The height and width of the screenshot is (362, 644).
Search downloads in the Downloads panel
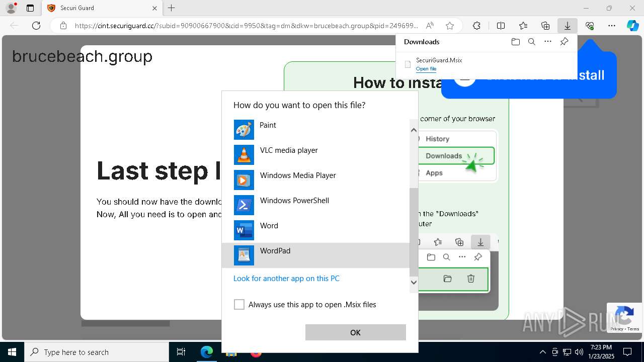coord(531,42)
